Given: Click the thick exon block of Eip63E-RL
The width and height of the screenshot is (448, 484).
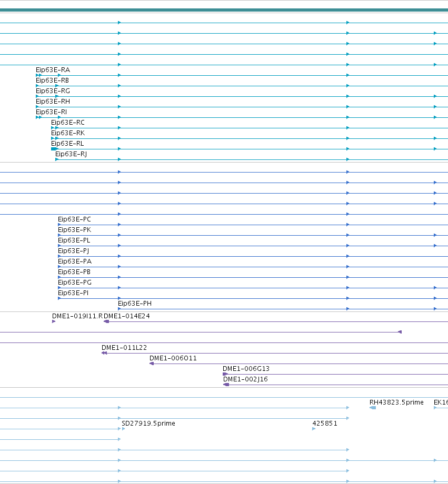Looking at the screenshot, I should tap(54, 149).
